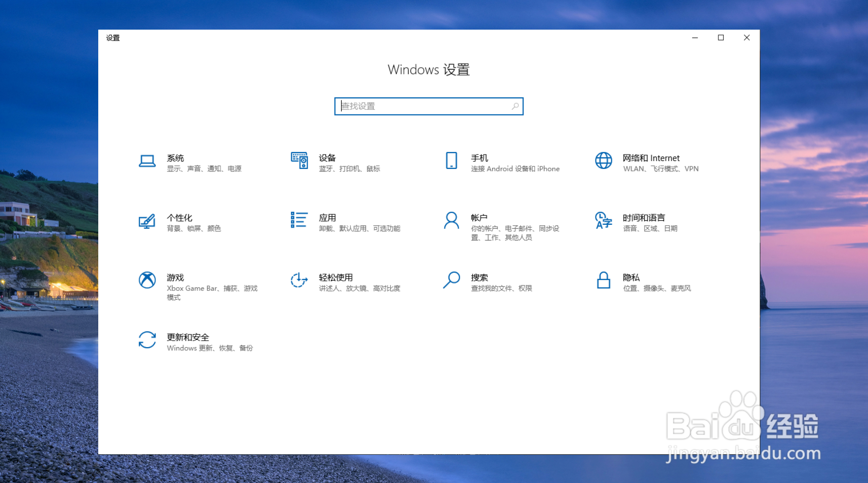Screen dimensions: 868x483
Task: Open 设备 (Devices) settings icon
Action: click(x=299, y=161)
